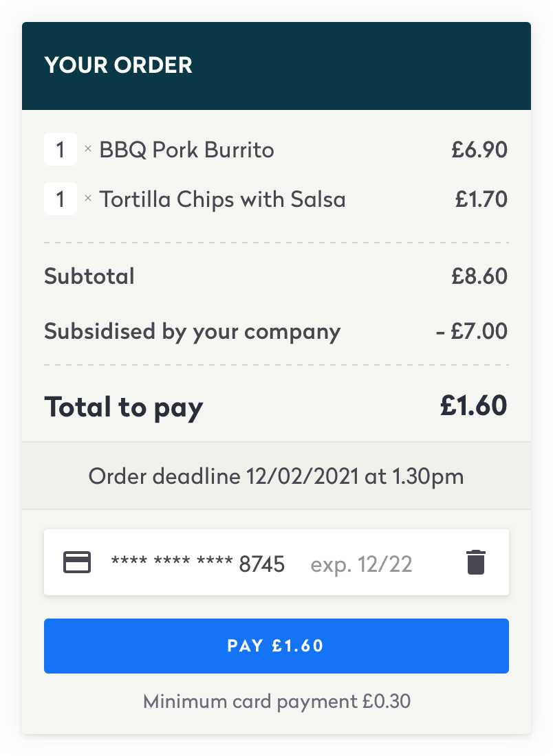Click the Pay £1.60 button
Screen dimensions: 553x756
click(276, 645)
